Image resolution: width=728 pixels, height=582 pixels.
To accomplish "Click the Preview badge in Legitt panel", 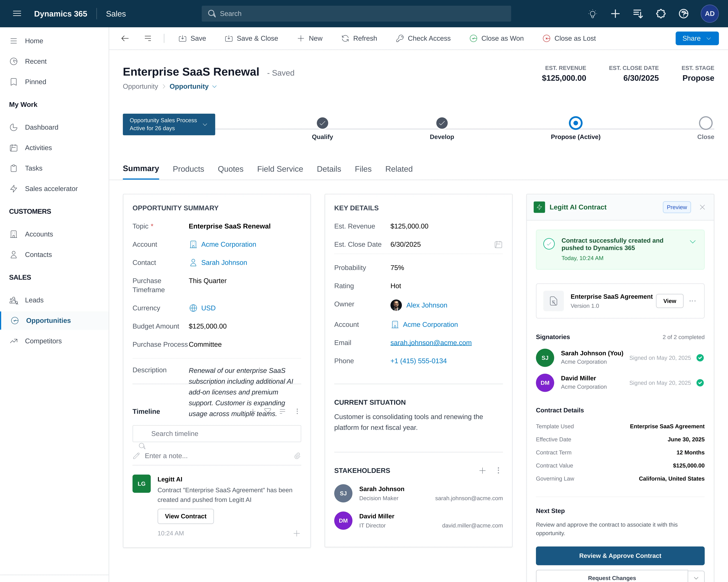I will pos(677,207).
